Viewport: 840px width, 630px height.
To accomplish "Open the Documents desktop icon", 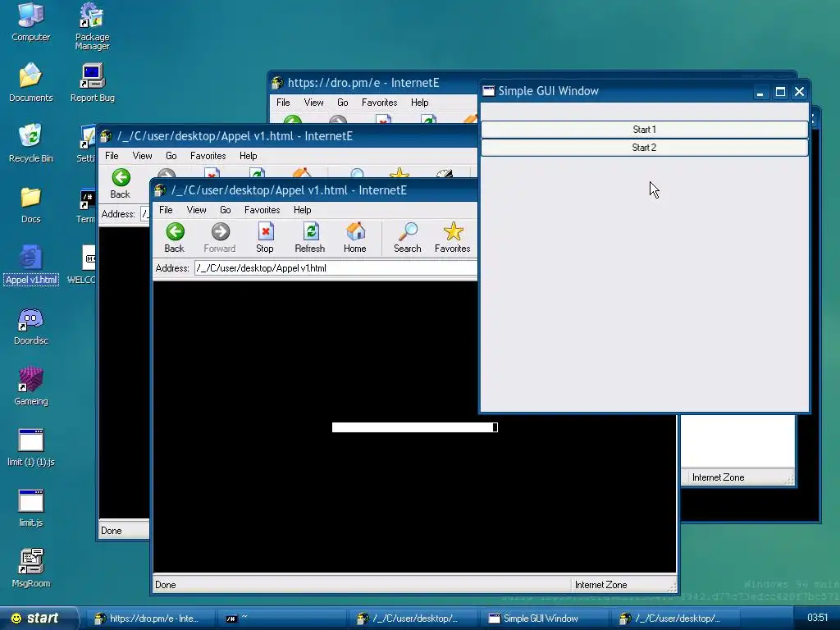I will pos(30,83).
